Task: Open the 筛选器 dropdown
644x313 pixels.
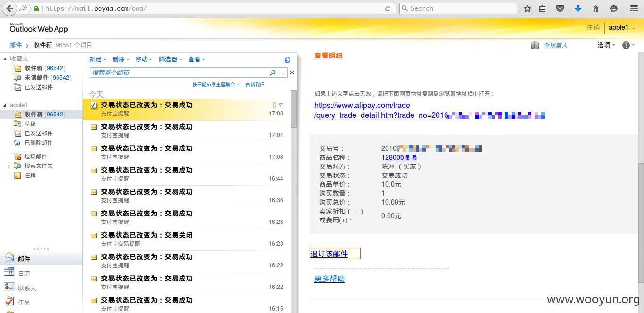Action: 171,59
